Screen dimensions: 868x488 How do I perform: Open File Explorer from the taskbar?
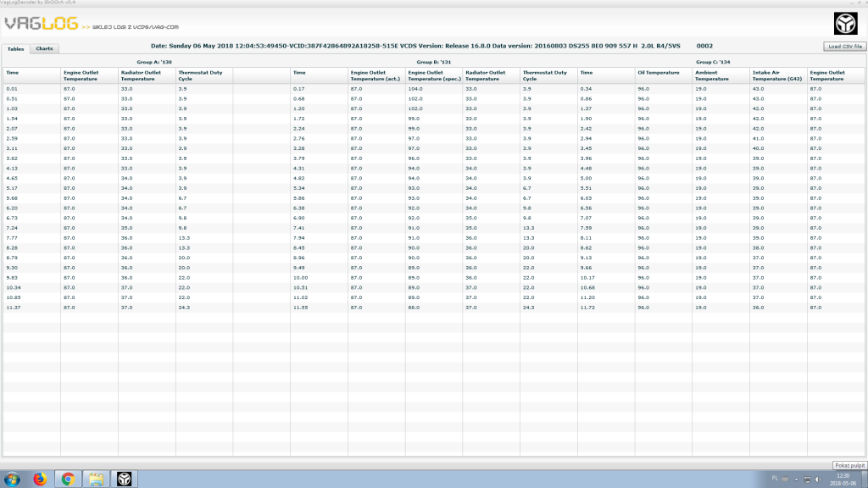point(96,480)
